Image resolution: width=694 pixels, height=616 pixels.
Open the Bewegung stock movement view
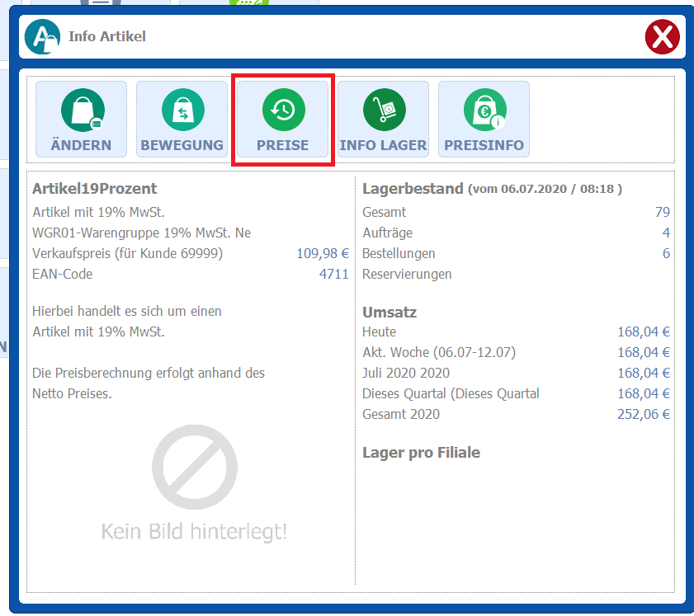click(x=182, y=120)
